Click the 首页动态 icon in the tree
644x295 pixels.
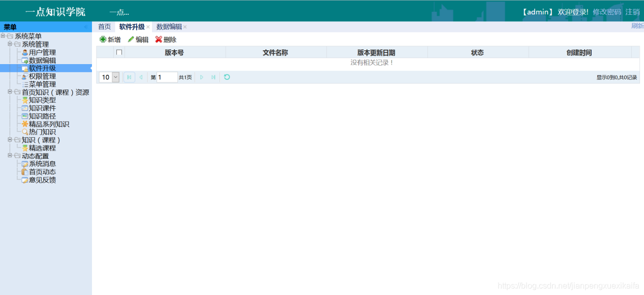(x=25, y=172)
